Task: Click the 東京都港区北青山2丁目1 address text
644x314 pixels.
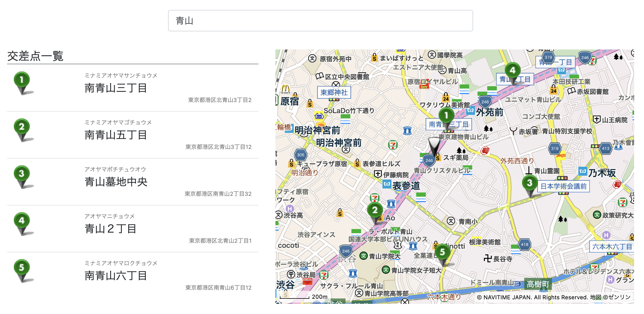Action: coord(220,241)
